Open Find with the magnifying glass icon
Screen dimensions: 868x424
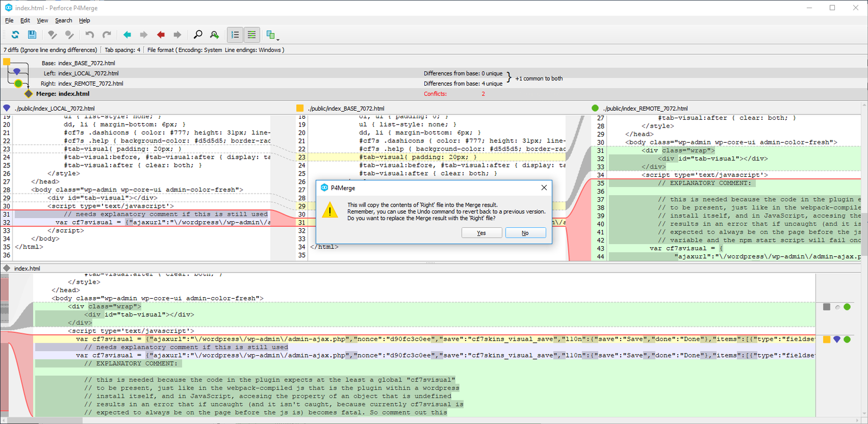(x=198, y=35)
